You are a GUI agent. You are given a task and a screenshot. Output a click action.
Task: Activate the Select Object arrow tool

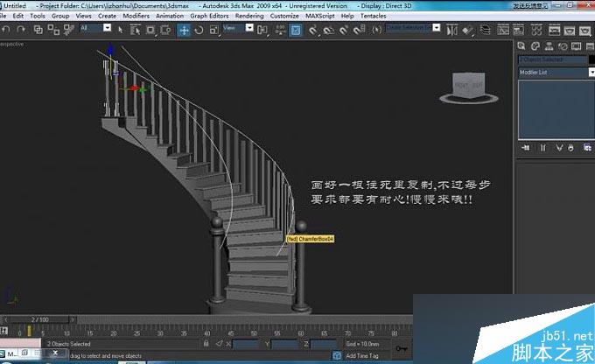(120, 30)
